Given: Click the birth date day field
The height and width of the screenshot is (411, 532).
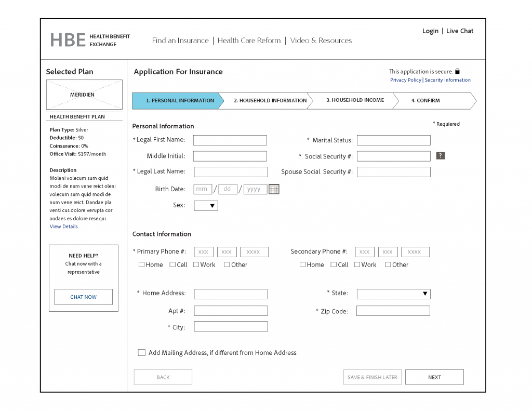Looking at the screenshot, I should pyautogui.click(x=228, y=189).
